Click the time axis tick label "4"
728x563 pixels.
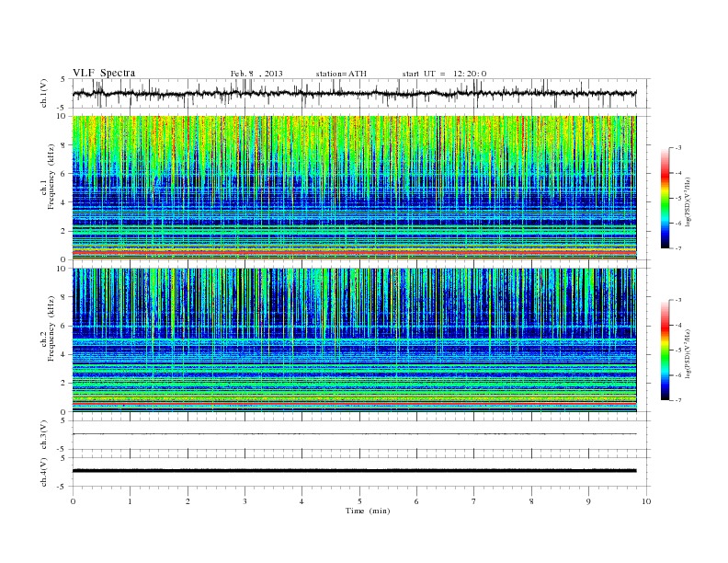(x=301, y=501)
